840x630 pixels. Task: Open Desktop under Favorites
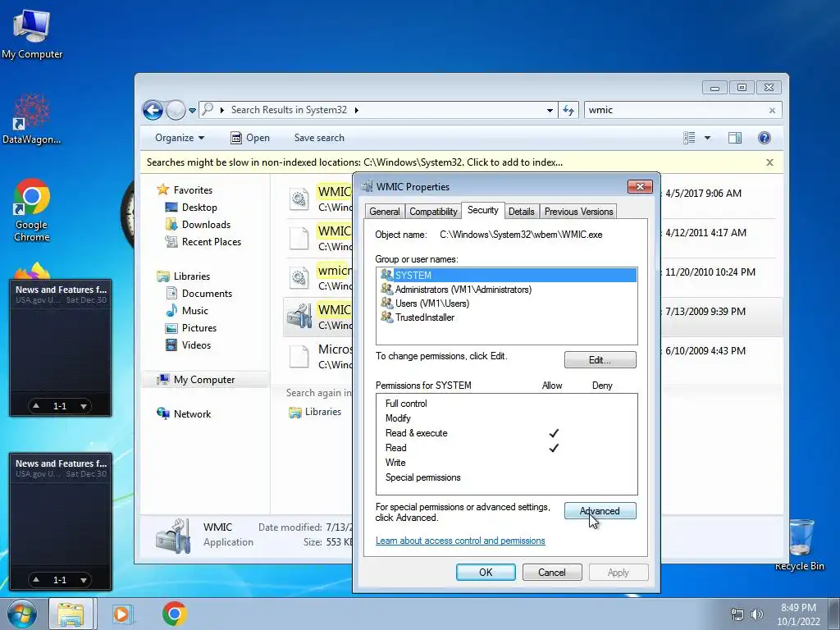coord(190,208)
